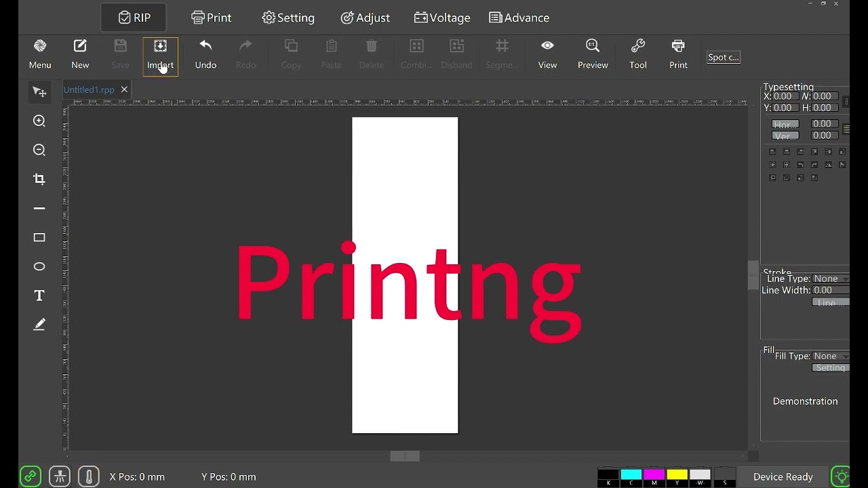868x488 pixels.
Task: Switch to the RIP tab
Action: [134, 18]
